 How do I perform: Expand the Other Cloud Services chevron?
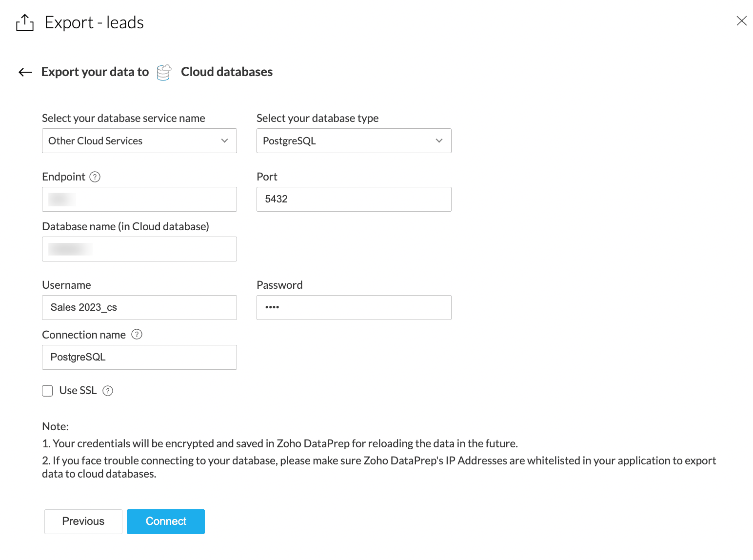coord(224,141)
